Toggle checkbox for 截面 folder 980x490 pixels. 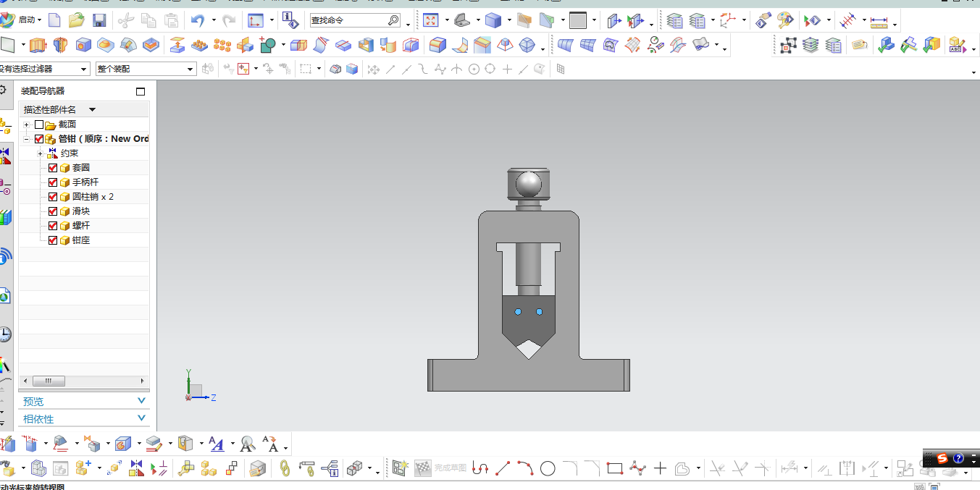[x=39, y=124]
